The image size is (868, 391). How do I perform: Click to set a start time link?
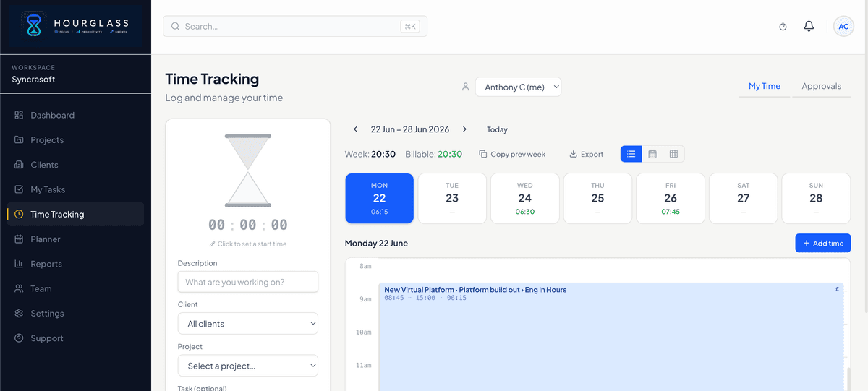pyautogui.click(x=248, y=244)
